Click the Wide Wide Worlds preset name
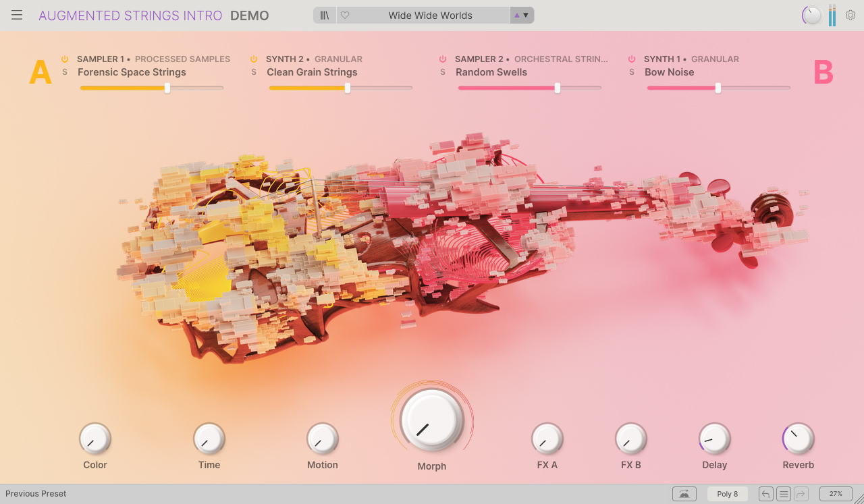The height and width of the screenshot is (504, 864). tap(430, 16)
